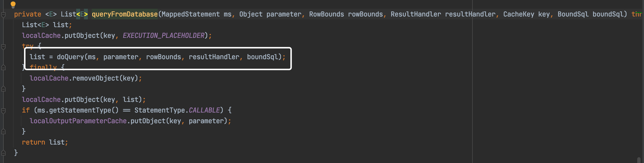Click the fold end marker after removeObject block

tap(3, 89)
